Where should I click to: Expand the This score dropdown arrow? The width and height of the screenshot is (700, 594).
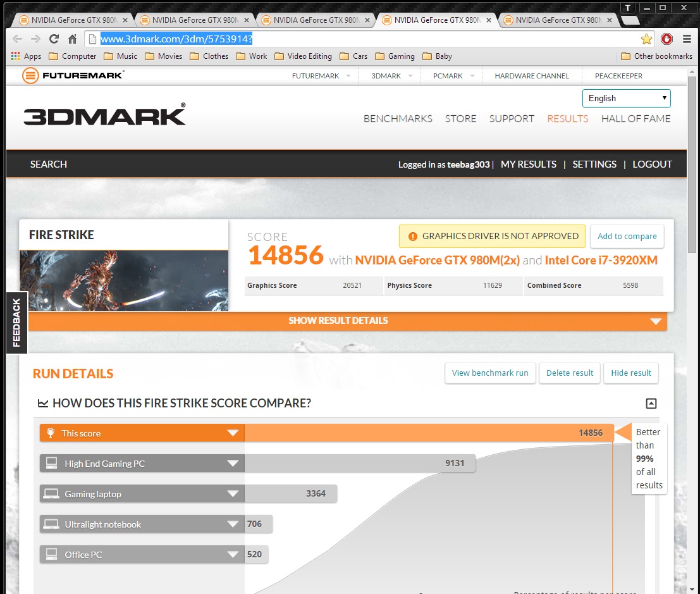pyautogui.click(x=233, y=433)
